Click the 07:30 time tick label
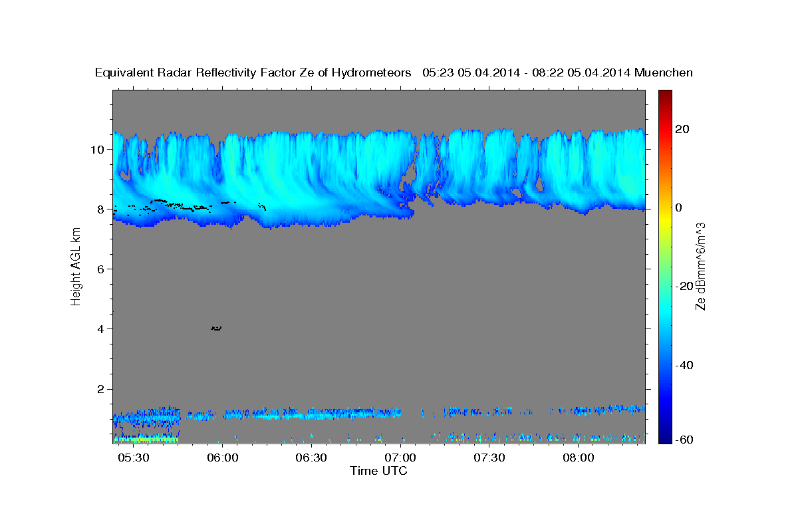This screenshot has width=798, height=532. tap(489, 458)
